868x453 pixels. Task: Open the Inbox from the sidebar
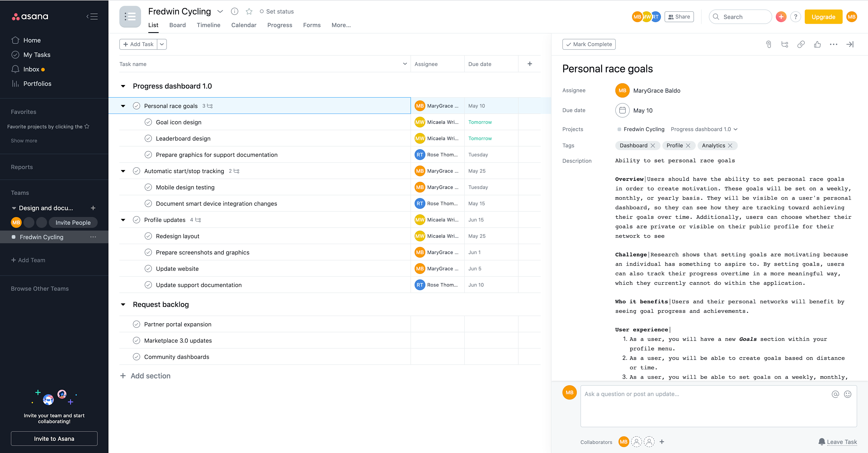(31, 69)
